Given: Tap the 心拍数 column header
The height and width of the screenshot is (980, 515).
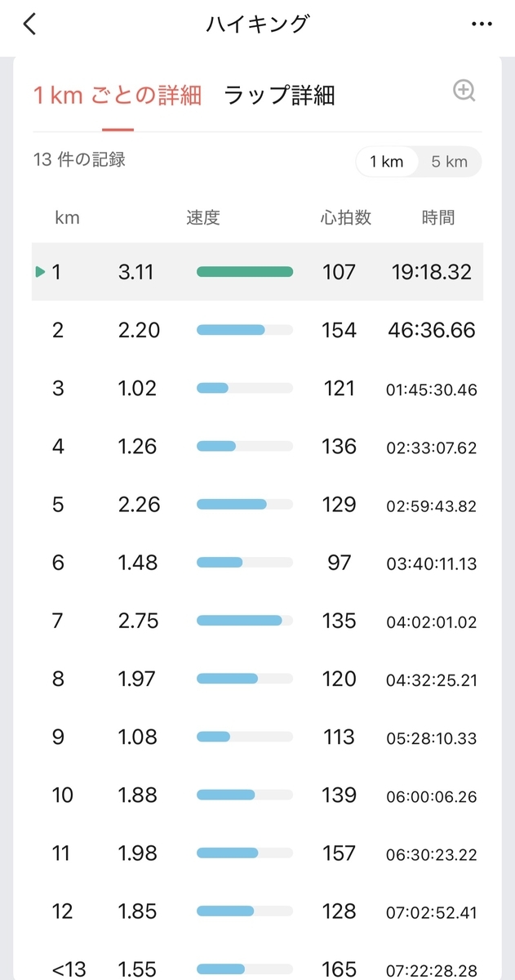Looking at the screenshot, I should click(346, 218).
